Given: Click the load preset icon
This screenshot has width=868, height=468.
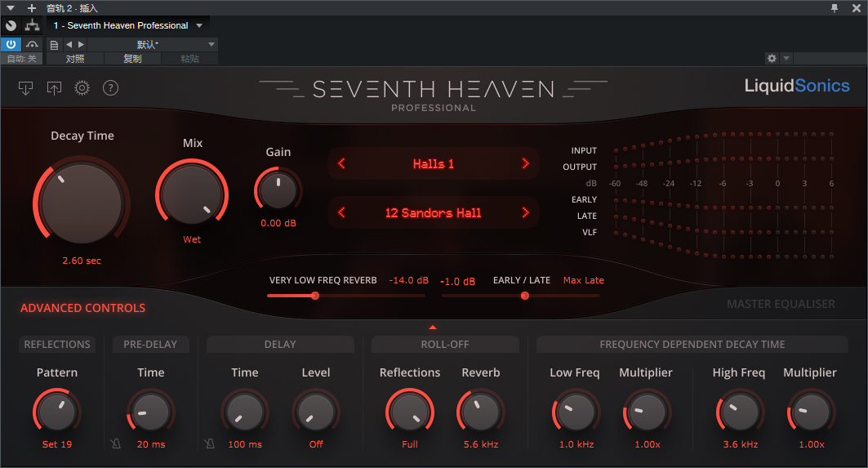Looking at the screenshot, I should click(x=25, y=88).
